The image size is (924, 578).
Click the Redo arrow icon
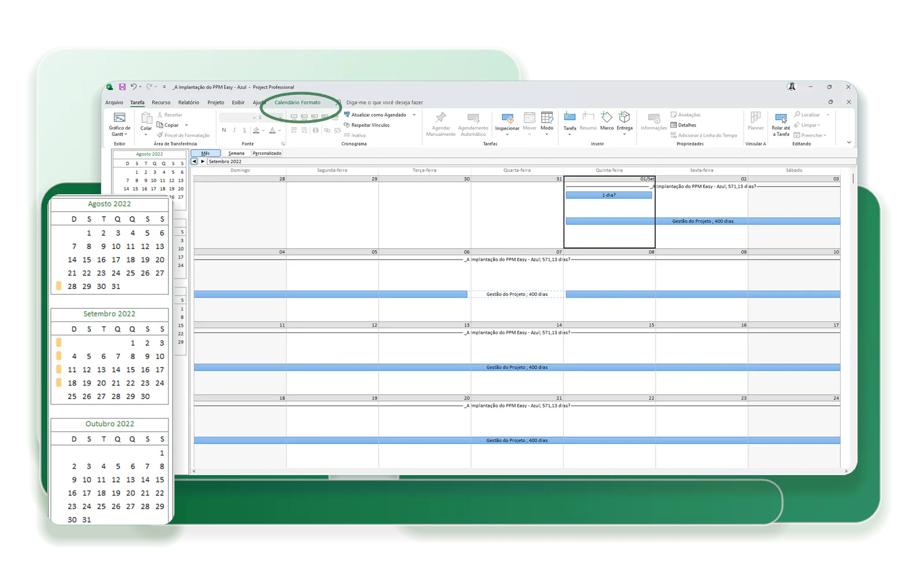point(149,87)
